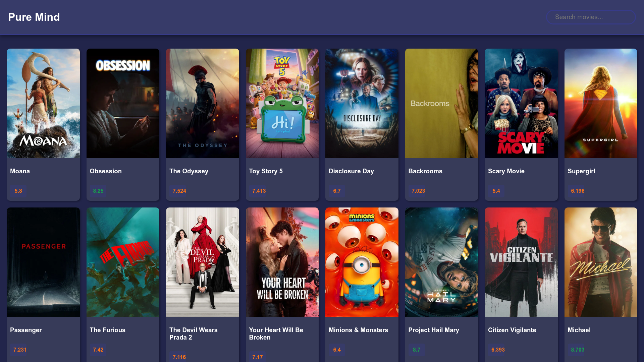Open The Devil Wears Prada 2 poster
Screen dimensions: 644x362
coord(203,262)
